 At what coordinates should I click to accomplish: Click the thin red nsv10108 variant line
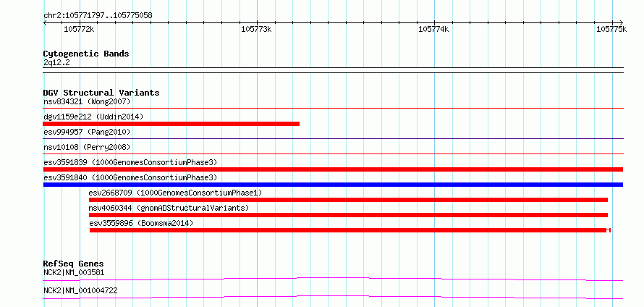tap(333, 154)
